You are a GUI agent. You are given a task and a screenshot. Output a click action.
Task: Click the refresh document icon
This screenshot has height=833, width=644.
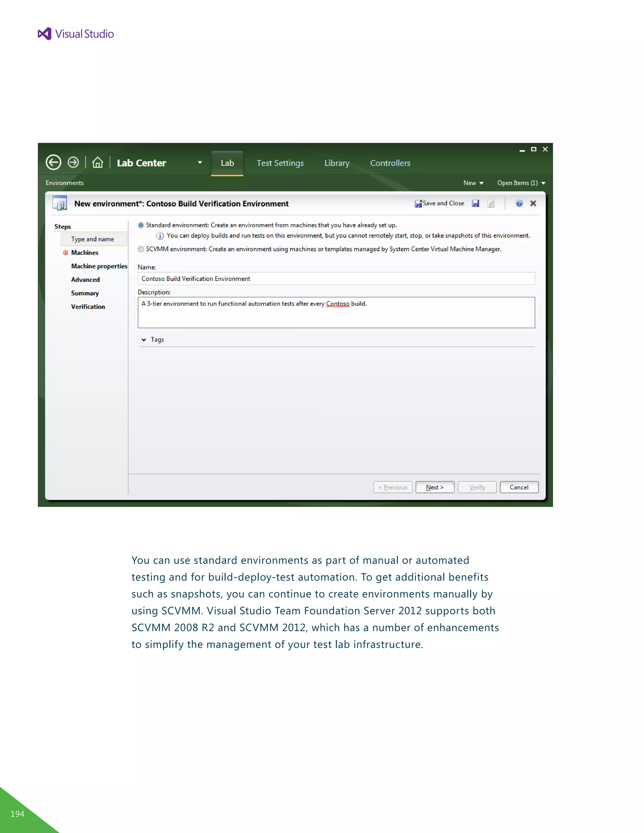click(x=491, y=204)
